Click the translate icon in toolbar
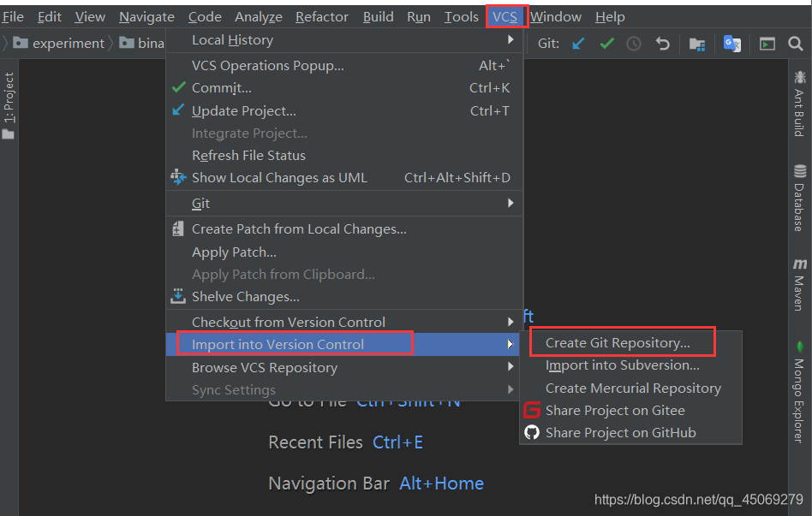The height and width of the screenshot is (516, 812). pos(731,44)
